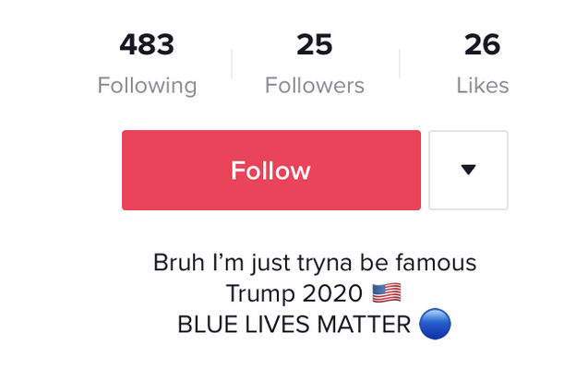Click the red Follow button

coord(271,170)
